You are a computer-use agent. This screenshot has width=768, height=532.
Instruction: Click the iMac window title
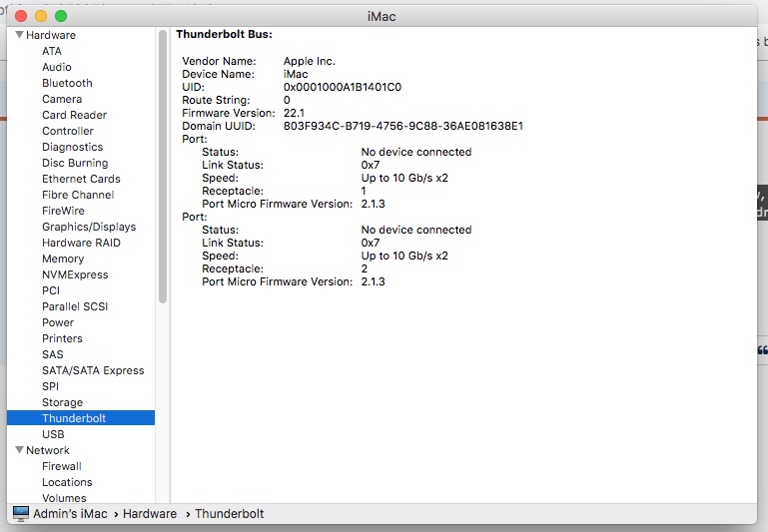point(382,16)
